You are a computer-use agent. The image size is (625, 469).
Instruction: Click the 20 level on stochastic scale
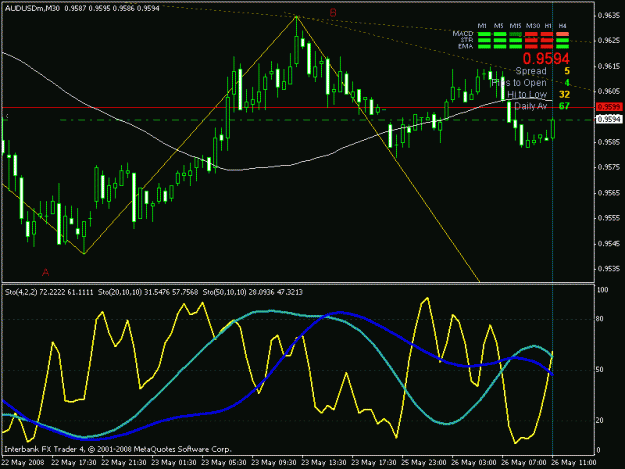click(601, 420)
